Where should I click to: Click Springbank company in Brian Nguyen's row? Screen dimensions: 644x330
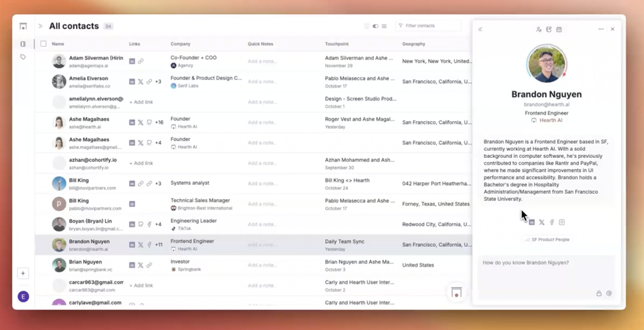tap(186, 269)
